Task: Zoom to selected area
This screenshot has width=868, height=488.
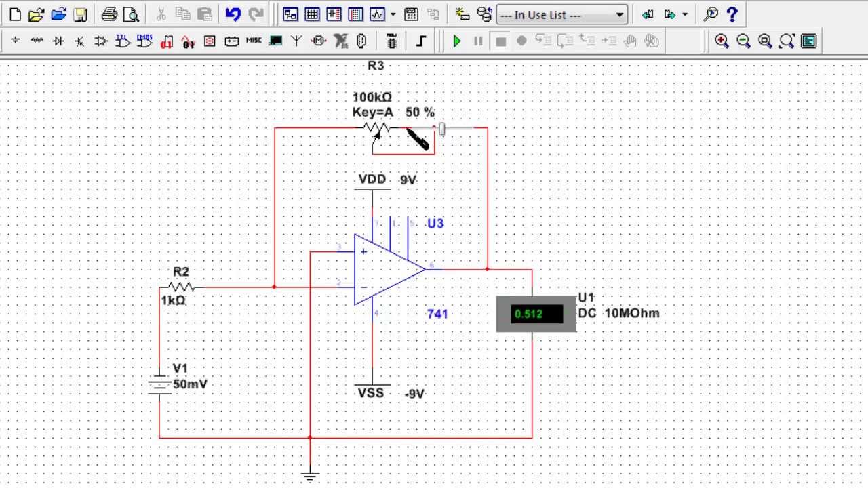Action: (x=765, y=41)
